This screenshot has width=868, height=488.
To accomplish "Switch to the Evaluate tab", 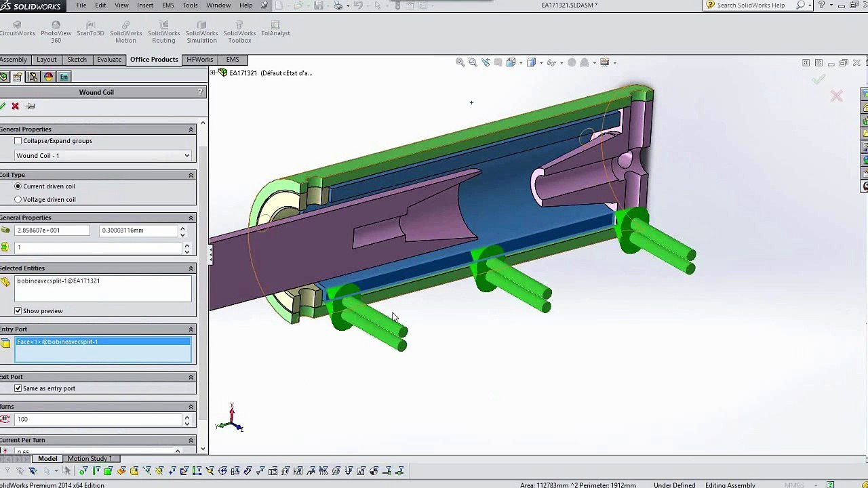I will click(109, 60).
